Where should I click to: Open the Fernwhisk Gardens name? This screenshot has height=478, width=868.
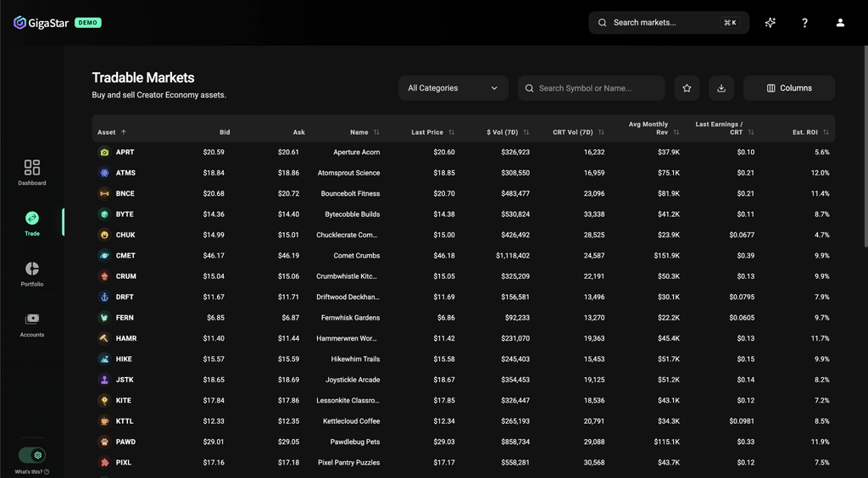[350, 318]
